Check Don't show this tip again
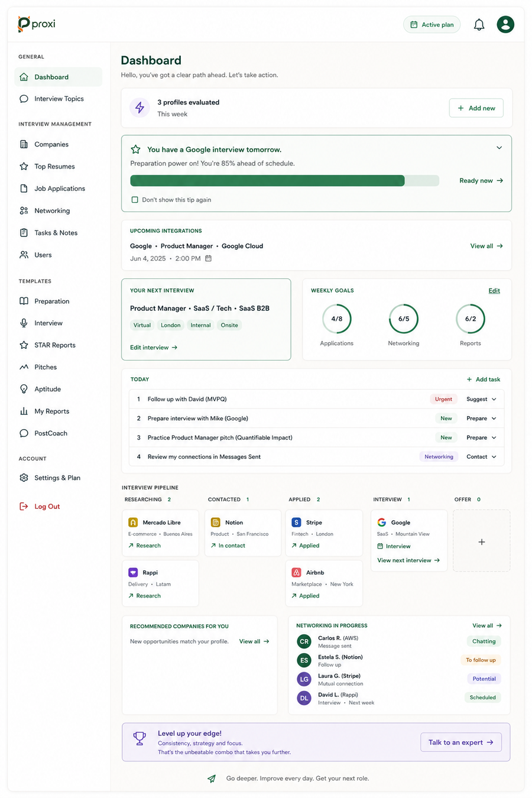The width and height of the screenshot is (532, 798). [135, 200]
